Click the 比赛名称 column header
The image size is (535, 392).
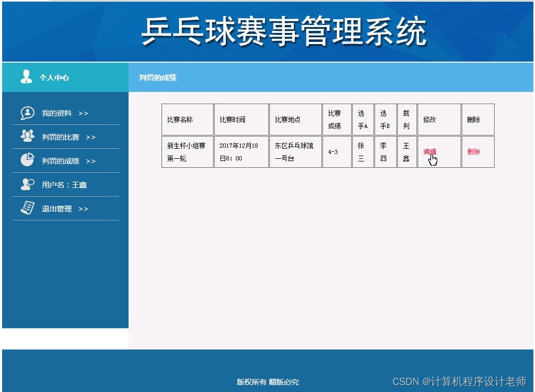click(x=188, y=120)
